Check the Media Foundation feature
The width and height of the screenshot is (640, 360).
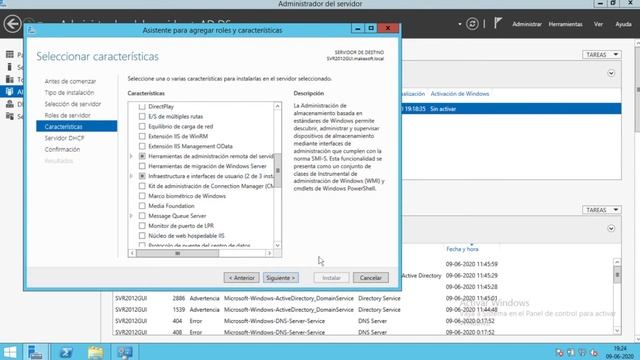[142, 206]
